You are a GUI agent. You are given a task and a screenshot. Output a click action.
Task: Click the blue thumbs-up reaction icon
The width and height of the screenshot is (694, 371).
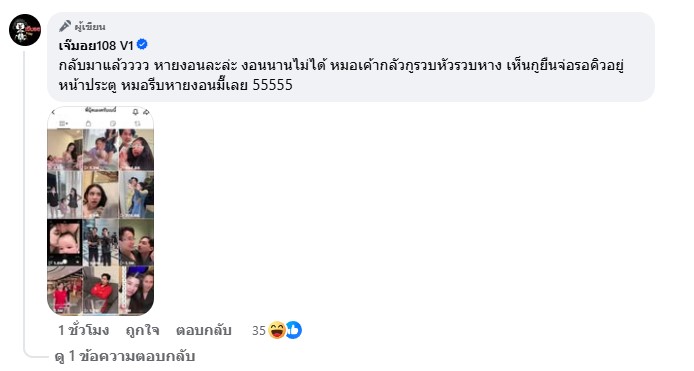point(294,330)
